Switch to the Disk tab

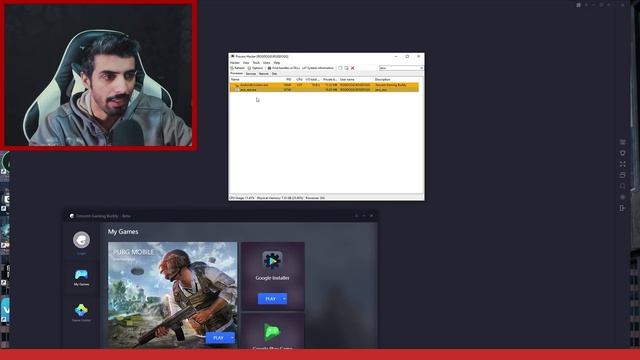[274, 74]
